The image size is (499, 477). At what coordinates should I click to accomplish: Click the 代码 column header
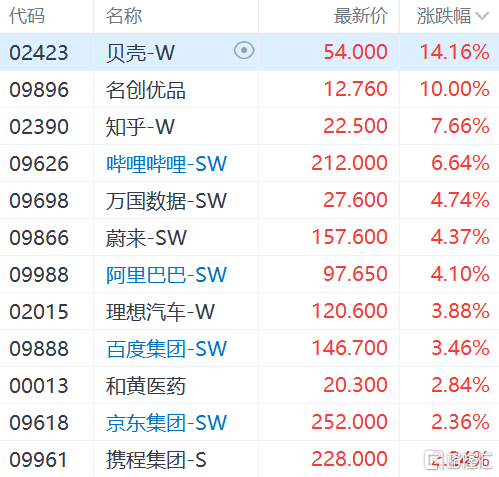27,16
